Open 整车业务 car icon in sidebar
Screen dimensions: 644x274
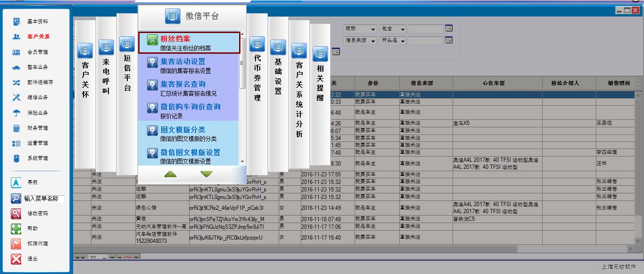[x=17, y=67]
